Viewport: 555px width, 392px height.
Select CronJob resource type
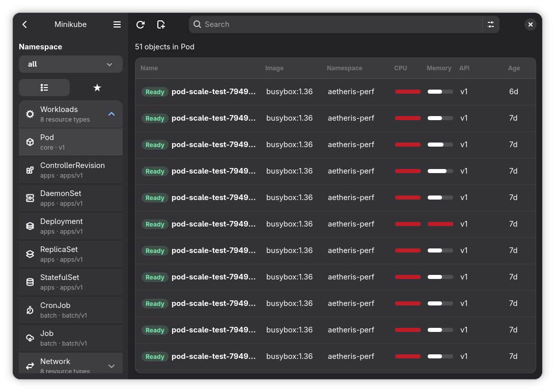[71, 310]
